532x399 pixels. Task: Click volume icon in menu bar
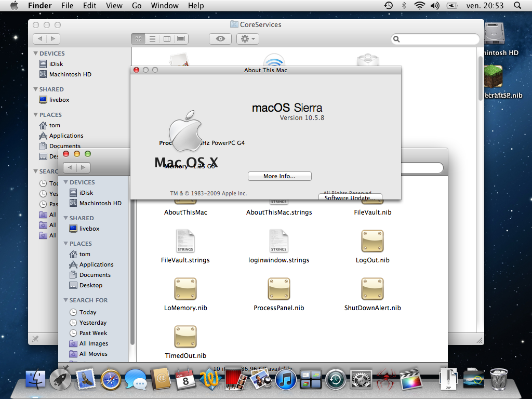click(x=435, y=5)
